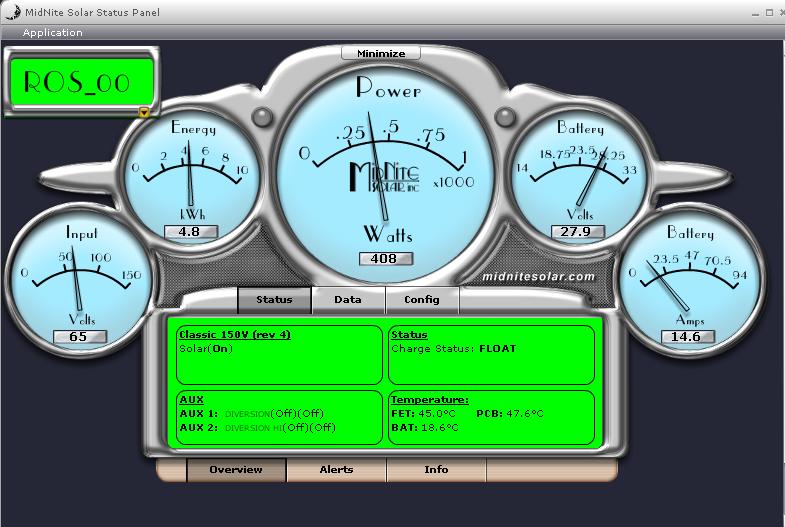Image resolution: width=785 pixels, height=527 pixels.
Task: Click the midnitesolar.com link
Action: coord(538,276)
